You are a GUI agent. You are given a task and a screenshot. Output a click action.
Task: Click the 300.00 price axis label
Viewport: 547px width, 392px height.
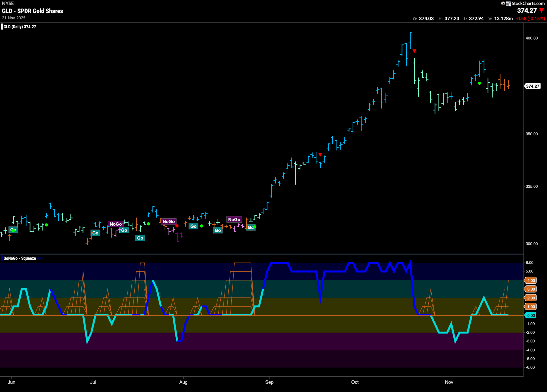(x=532, y=244)
